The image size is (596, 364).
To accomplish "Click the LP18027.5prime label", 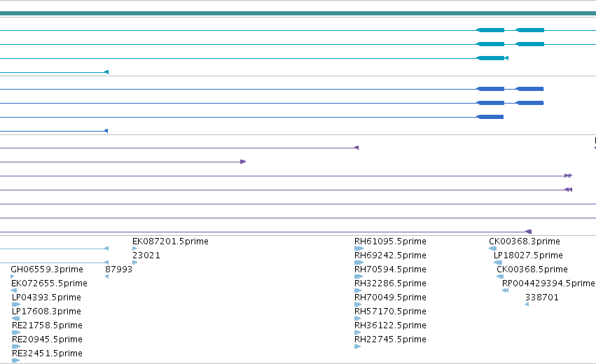I will coord(528,255).
